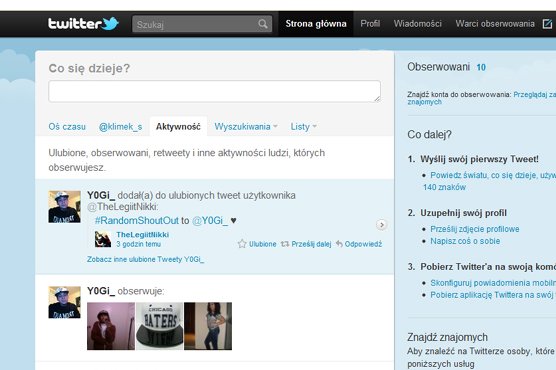Click the Co dalej? heading
Screen dimensions: 556x370
coord(429,135)
